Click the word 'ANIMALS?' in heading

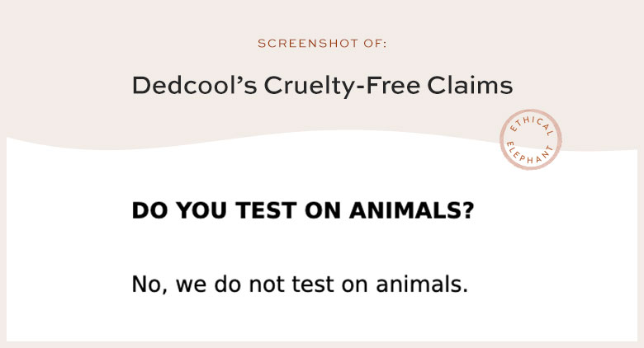coord(411,210)
